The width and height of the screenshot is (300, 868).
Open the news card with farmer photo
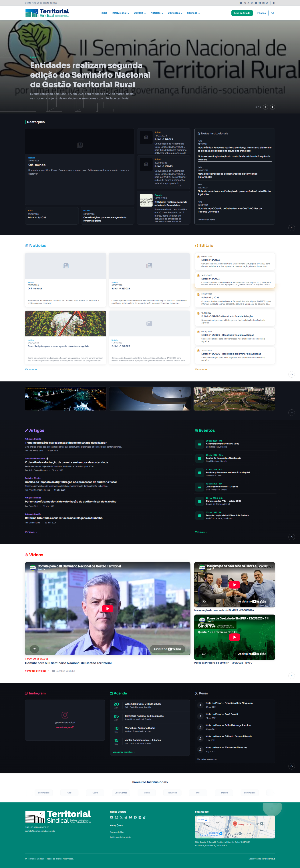click(x=65, y=337)
